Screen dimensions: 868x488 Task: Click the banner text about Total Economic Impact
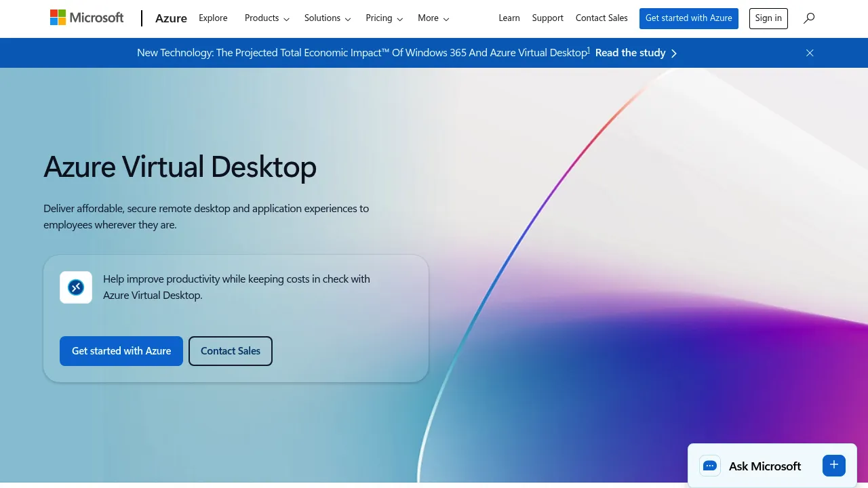pyautogui.click(x=361, y=53)
